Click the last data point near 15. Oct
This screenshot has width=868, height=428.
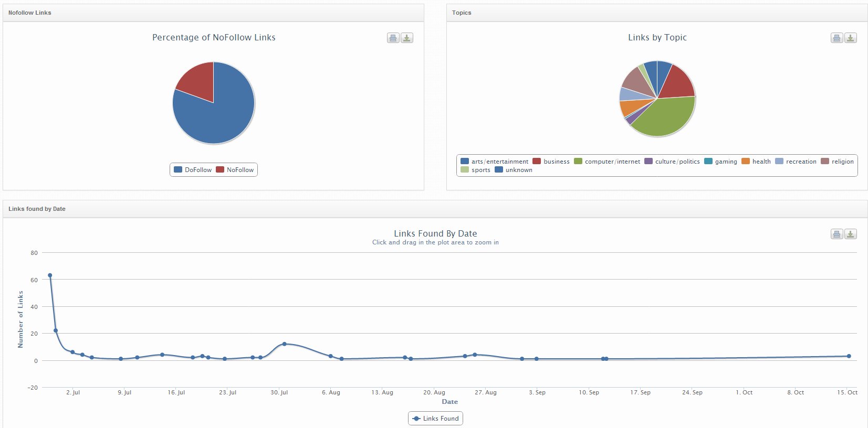[849, 356]
